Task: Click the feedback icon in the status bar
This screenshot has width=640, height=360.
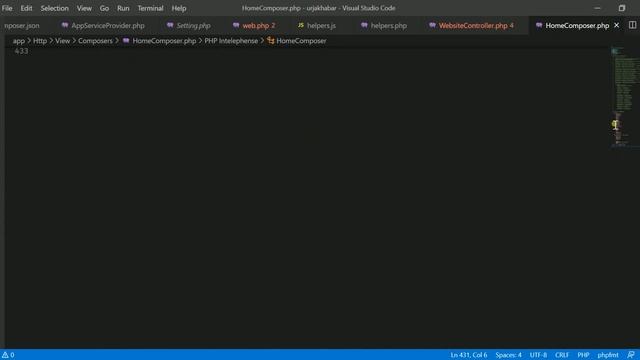Action: pos(631,355)
